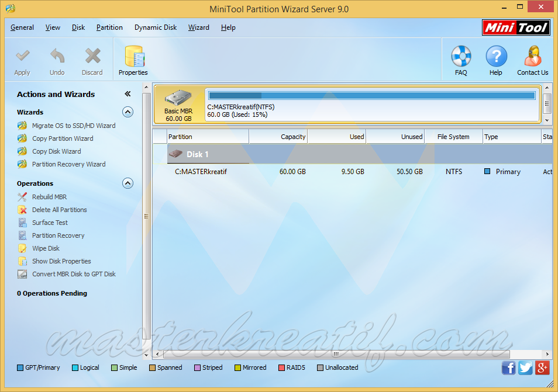Open the Dynamic Disk menu
The width and height of the screenshot is (558, 392).
click(156, 27)
